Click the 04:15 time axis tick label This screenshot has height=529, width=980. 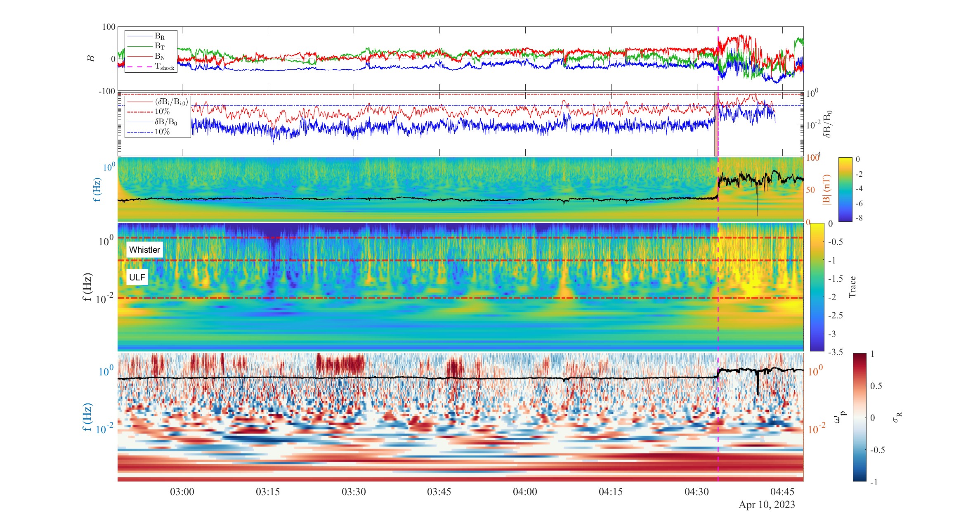pyautogui.click(x=611, y=492)
